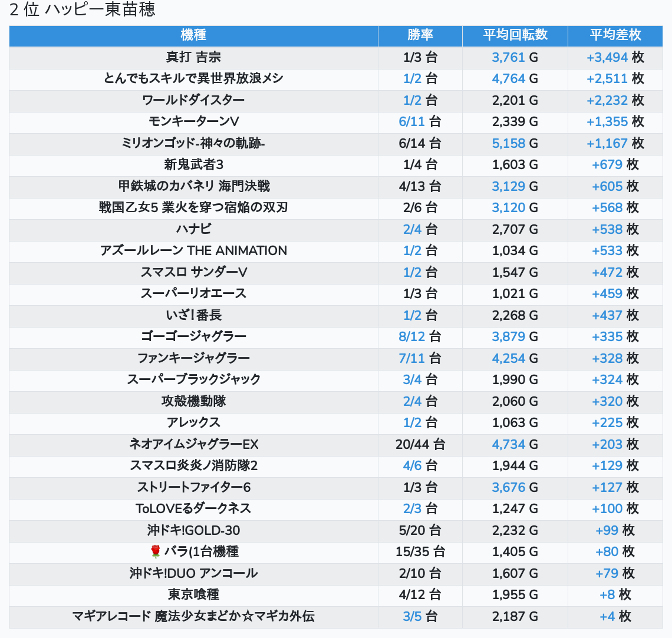Select the ハナビ machine name
Viewport: 672px width, 638px height.
[193, 229]
